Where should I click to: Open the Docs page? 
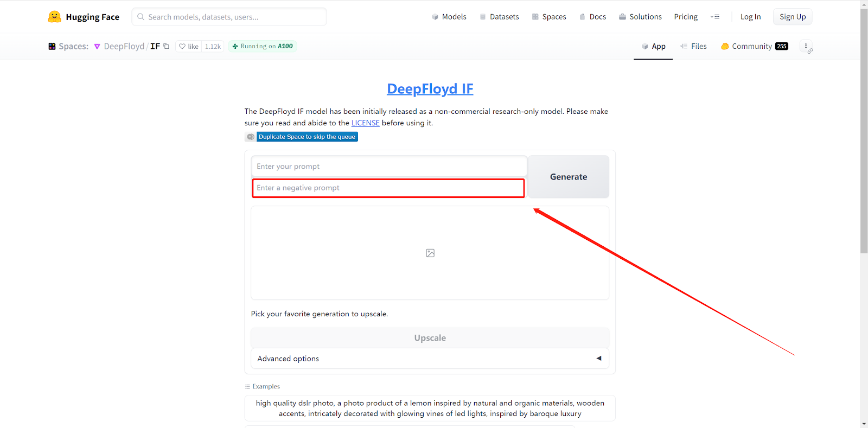(592, 17)
